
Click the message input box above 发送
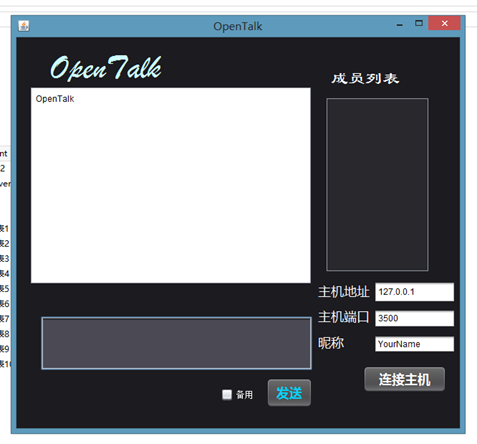tap(176, 343)
